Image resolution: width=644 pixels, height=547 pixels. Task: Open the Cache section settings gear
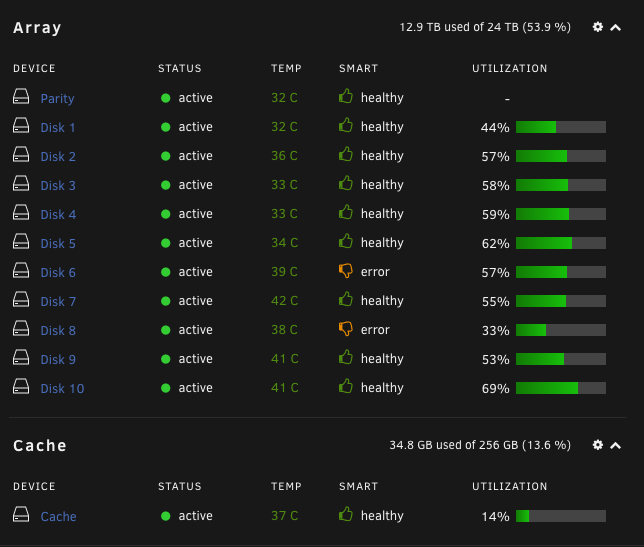tap(598, 445)
